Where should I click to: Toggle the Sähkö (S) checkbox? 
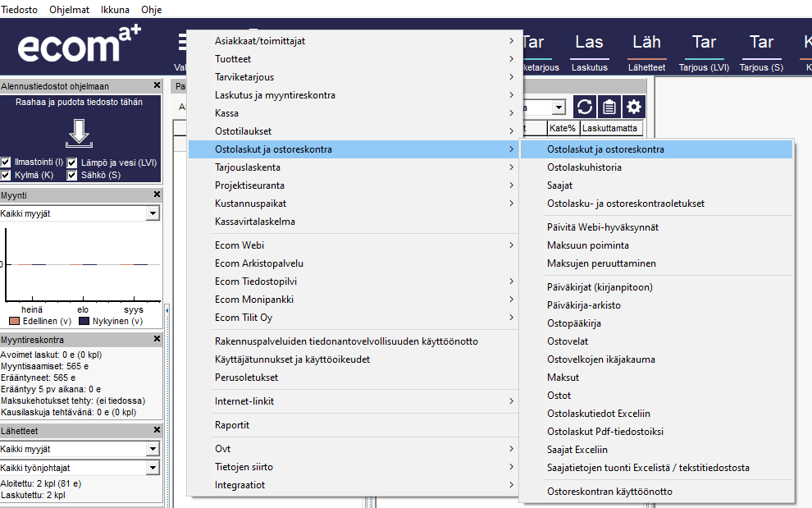click(72, 175)
